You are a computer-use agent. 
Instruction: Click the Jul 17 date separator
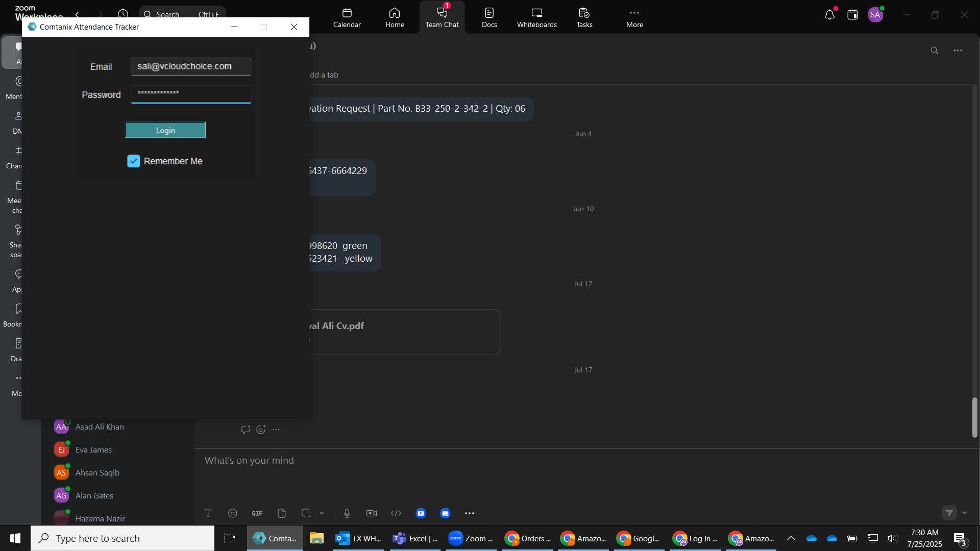click(583, 370)
